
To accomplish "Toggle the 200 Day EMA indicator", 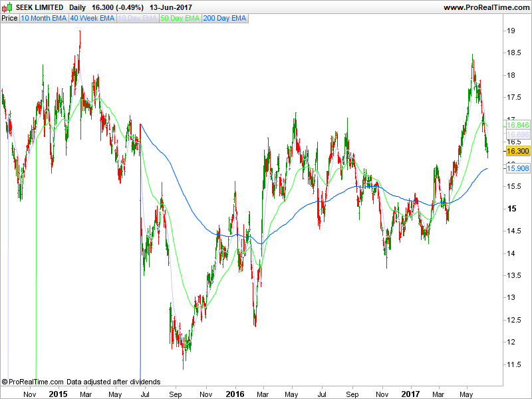I will [x=225, y=19].
